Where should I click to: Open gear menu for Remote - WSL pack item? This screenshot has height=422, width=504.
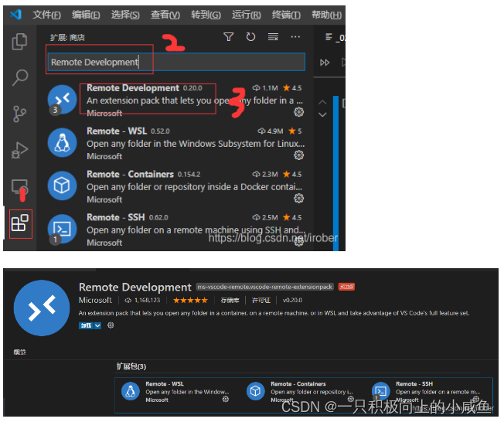226,399
